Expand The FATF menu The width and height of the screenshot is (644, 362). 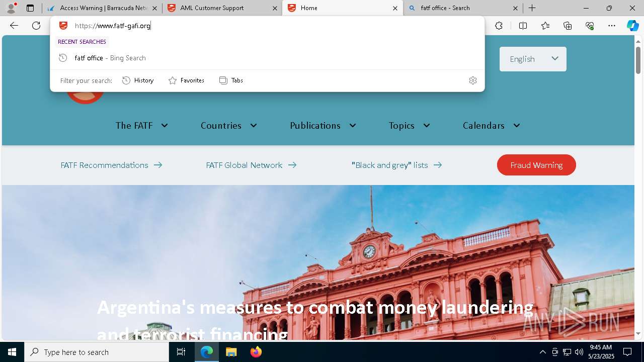point(142,126)
